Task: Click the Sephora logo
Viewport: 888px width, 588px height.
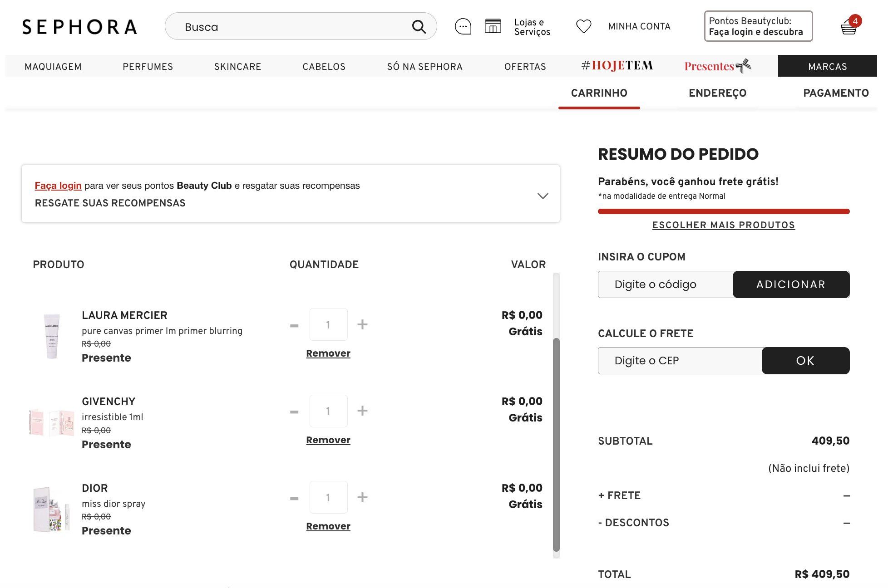Action: (x=79, y=27)
